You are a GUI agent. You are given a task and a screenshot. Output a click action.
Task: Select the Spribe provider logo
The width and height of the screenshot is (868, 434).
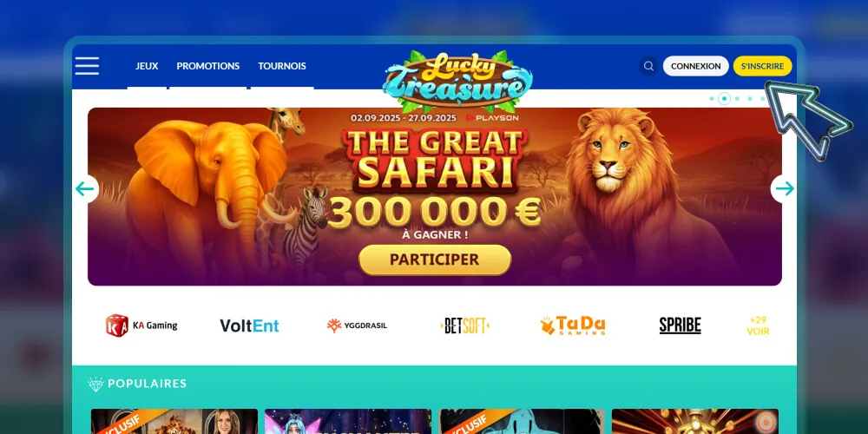click(680, 325)
